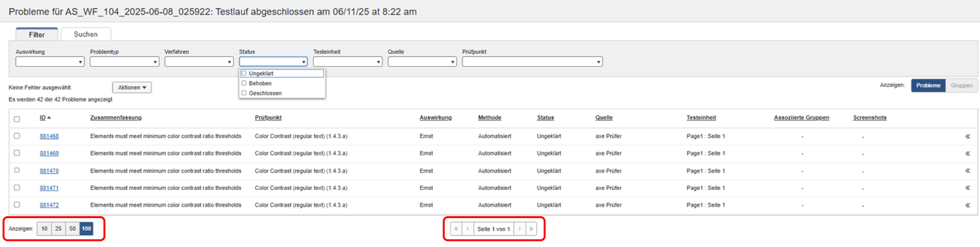This screenshot has height=247, width=980.
Task: Expand row details for issue 881472
Action: pos(967,205)
